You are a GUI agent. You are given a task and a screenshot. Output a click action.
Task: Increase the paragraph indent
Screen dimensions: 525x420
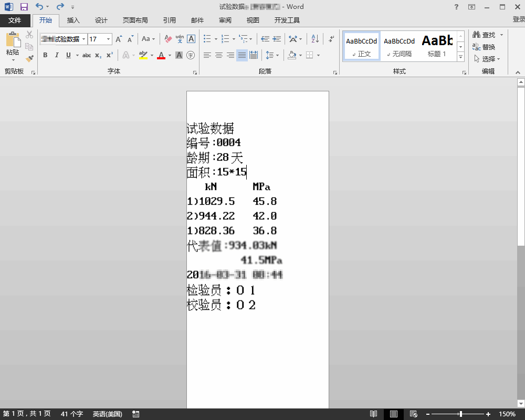pos(277,39)
